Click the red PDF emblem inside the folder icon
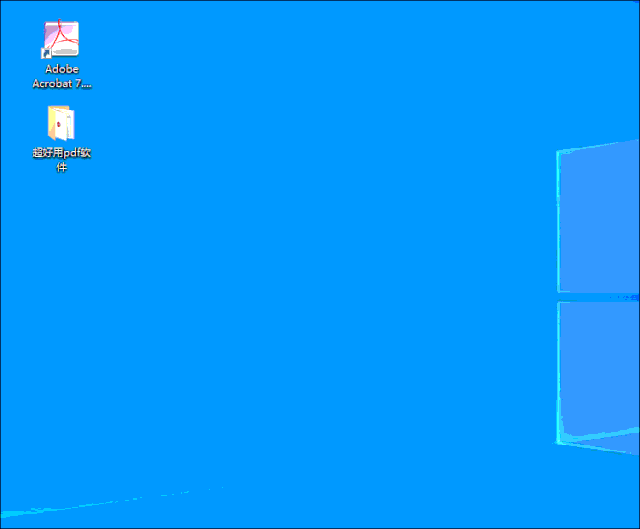This screenshot has width=640, height=529. (59, 124)
